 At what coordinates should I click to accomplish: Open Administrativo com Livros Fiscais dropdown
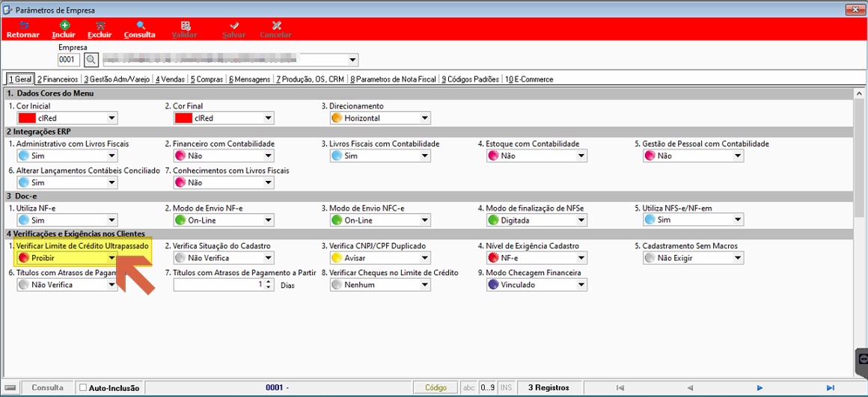coord(111,156)
